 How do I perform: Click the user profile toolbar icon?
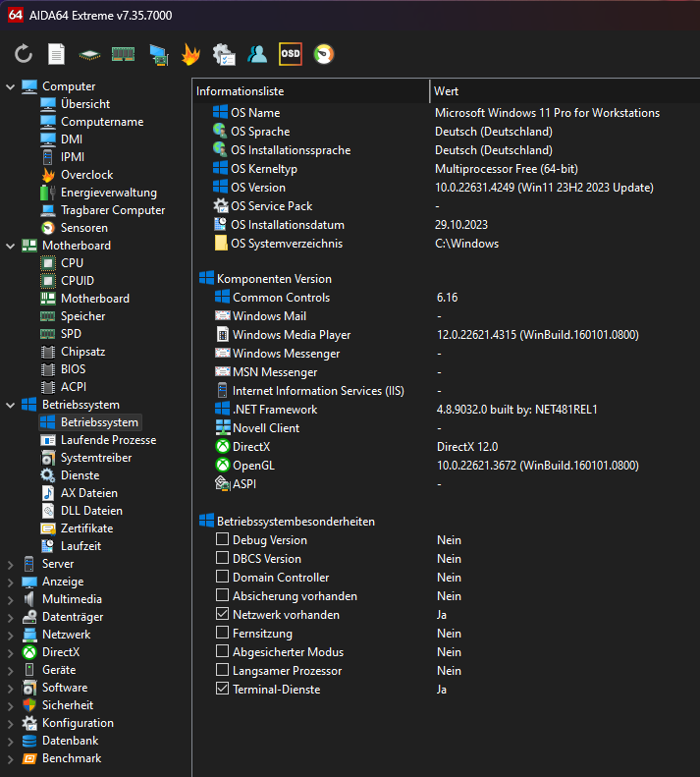257,54
